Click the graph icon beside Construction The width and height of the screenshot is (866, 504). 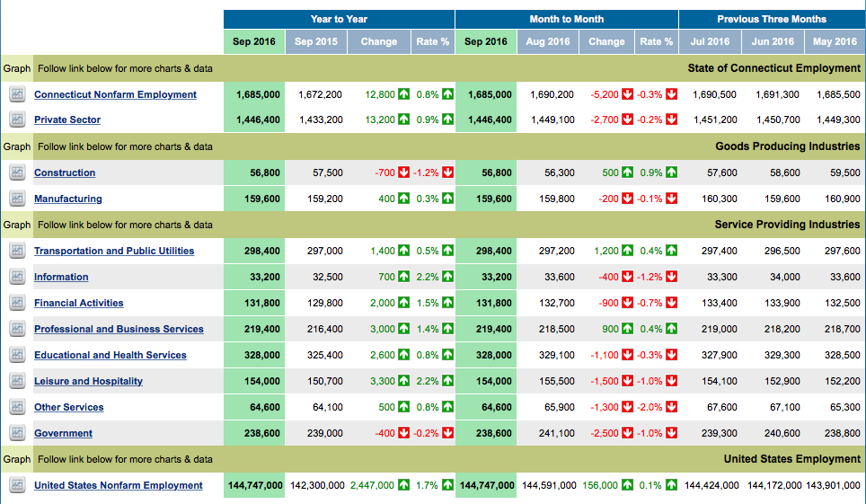point(16,172)
